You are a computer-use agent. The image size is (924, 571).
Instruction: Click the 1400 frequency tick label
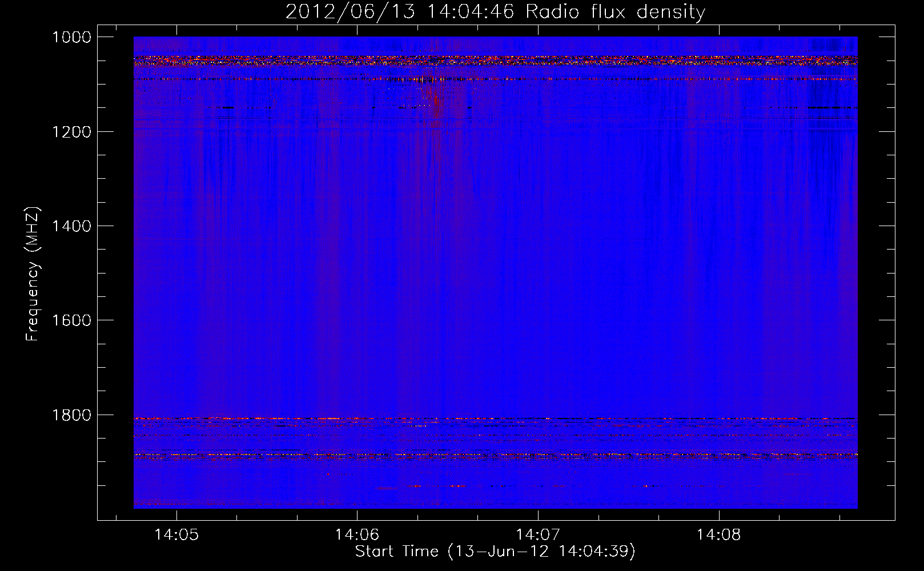pyautogui.click(x=71, y=226)
